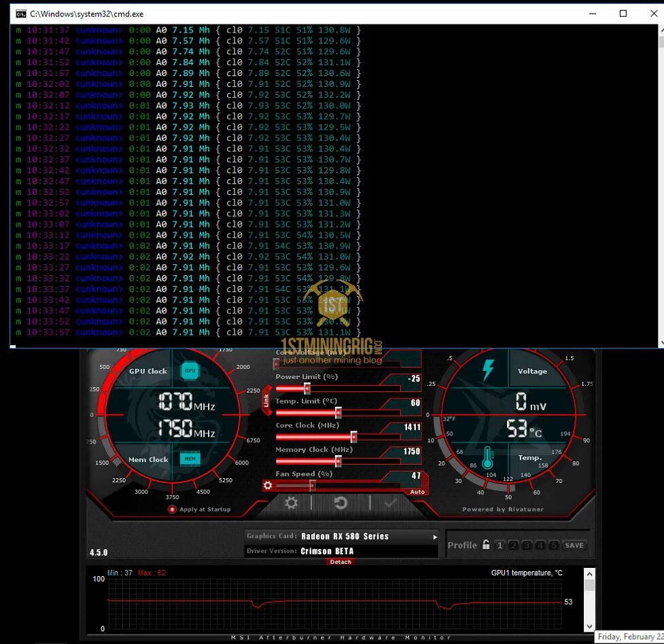Adjust the Core Clock slider handle
Screen dimensions: 664x644
[x=353, y=437]
